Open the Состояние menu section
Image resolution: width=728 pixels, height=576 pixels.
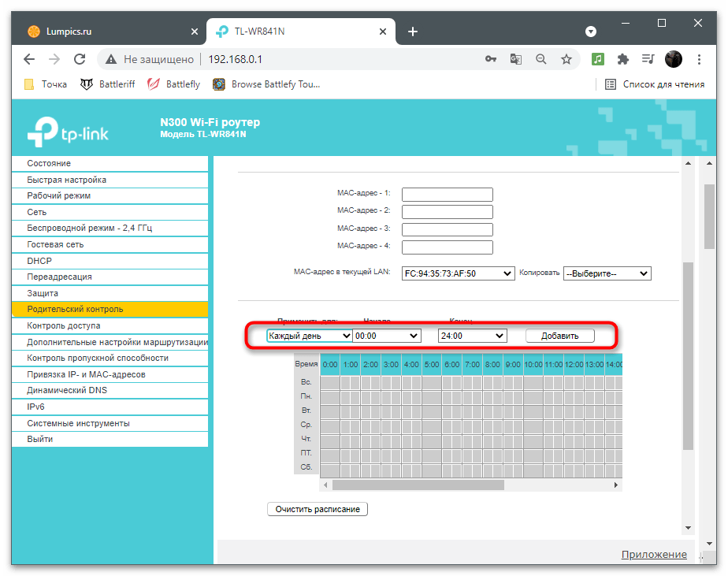tap(110, 164)
